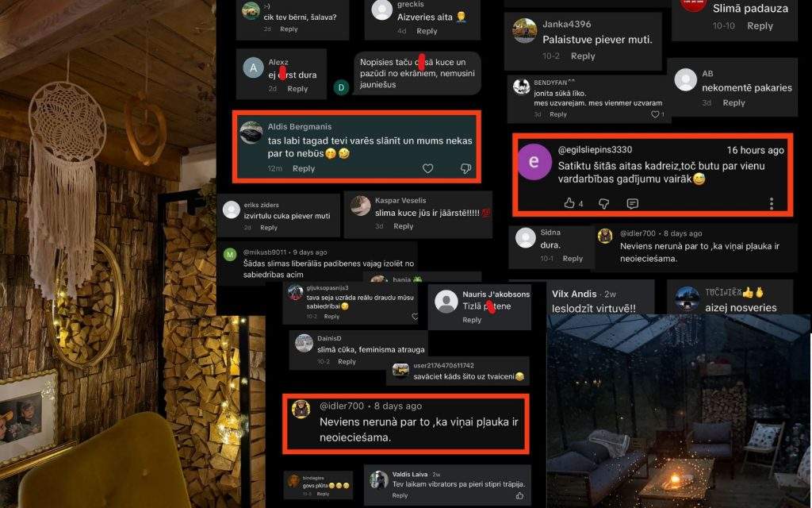The width and height of the screenshot is (812, 508).
Task: Open three-dot menu on egilsliepins3330 comment
Action: click(x=771, y=203)
